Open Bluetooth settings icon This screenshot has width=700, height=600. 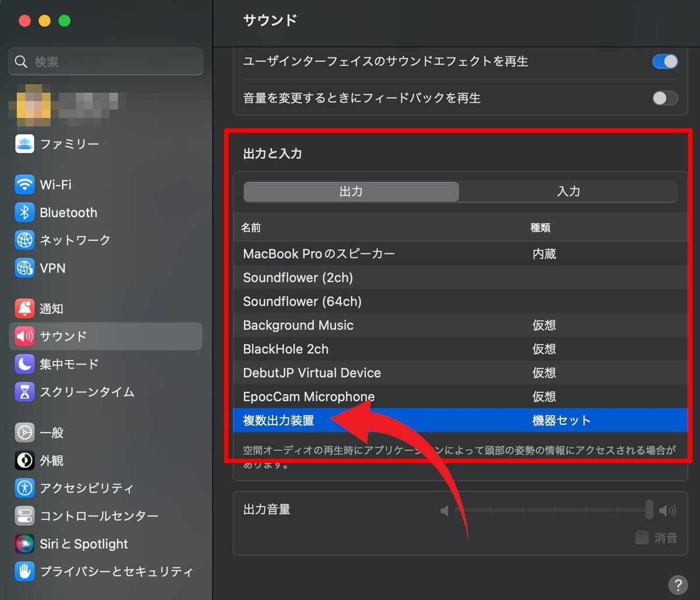pos(24,212)
